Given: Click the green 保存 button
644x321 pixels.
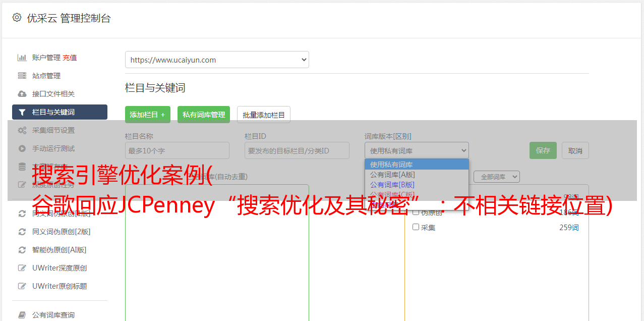Looking at the screenshot, I should (543, 150).
